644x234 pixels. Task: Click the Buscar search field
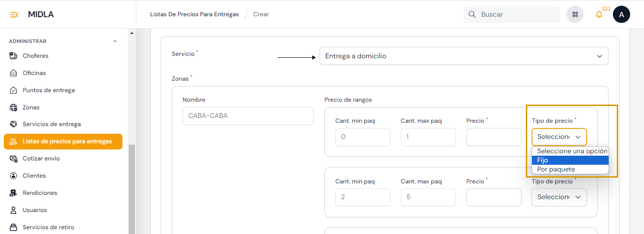pos(517,14)
